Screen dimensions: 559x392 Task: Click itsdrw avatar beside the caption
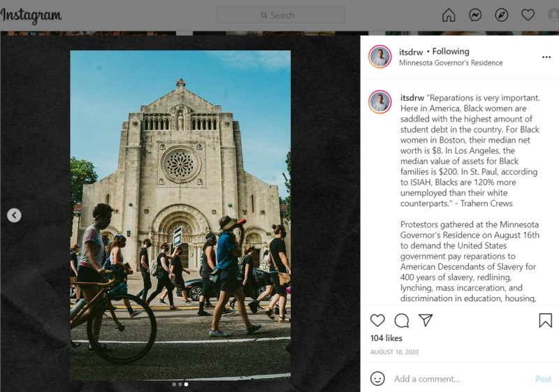(x=380, y=102)
